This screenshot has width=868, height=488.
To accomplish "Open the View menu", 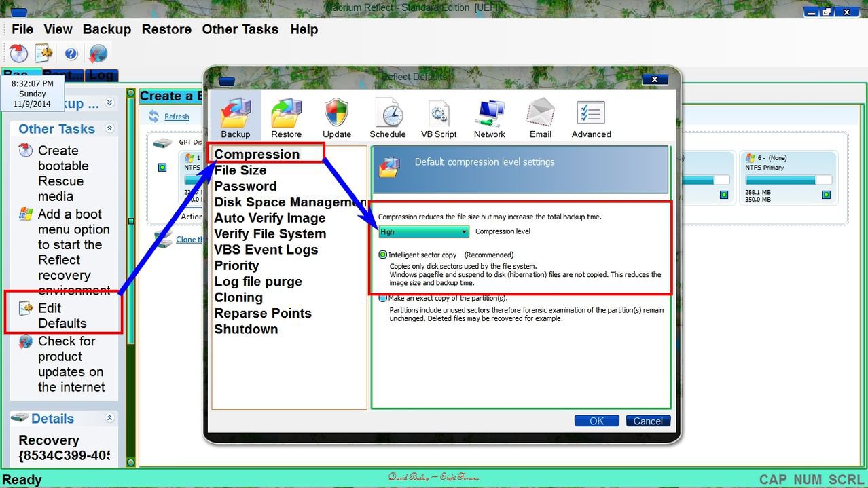I will click(x=58, y=29).
